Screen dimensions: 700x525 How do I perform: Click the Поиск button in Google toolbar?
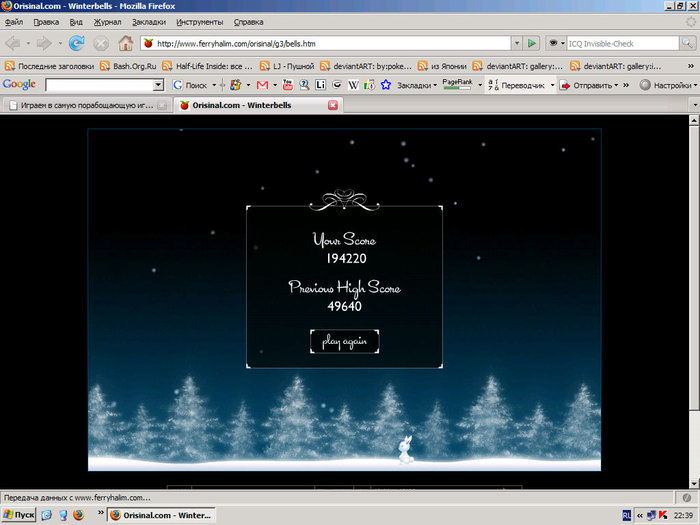[x=191, y=85]
